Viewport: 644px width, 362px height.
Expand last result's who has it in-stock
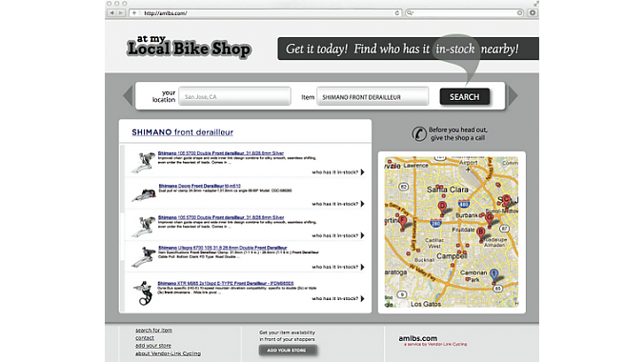[x=338, y=299]
